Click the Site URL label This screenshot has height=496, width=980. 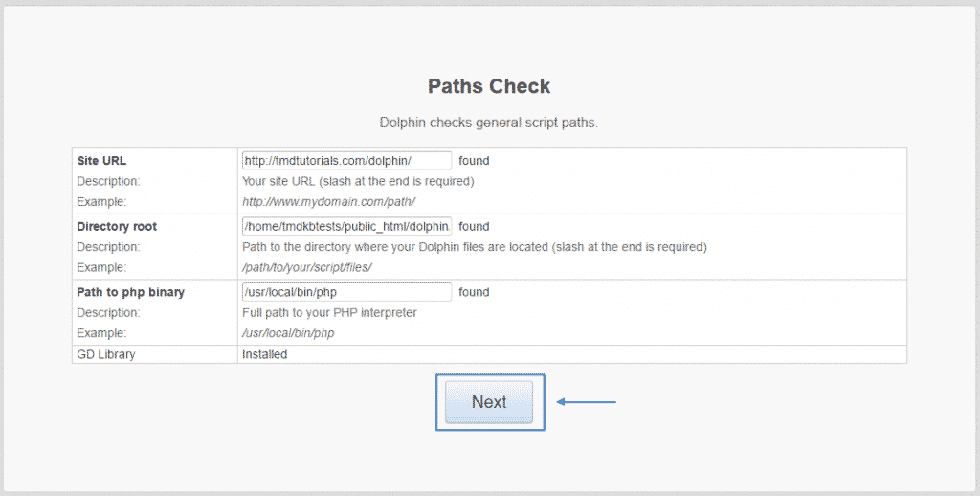coord(101,161)
